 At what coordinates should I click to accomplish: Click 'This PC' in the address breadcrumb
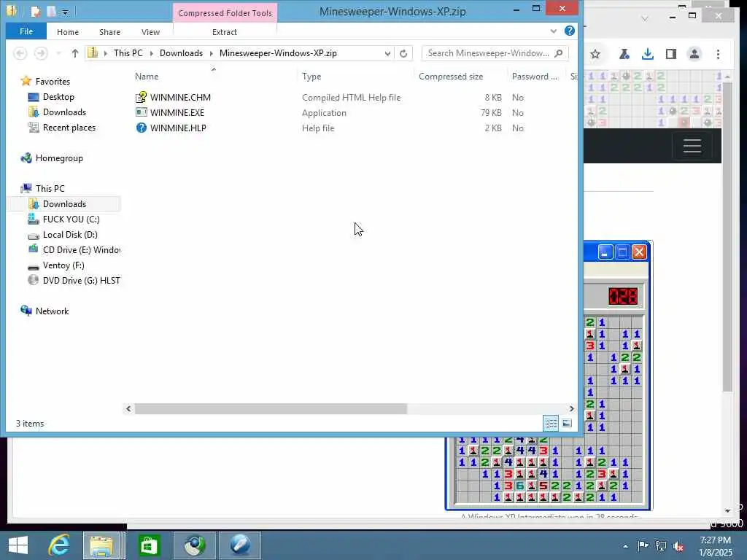[128, 52]
